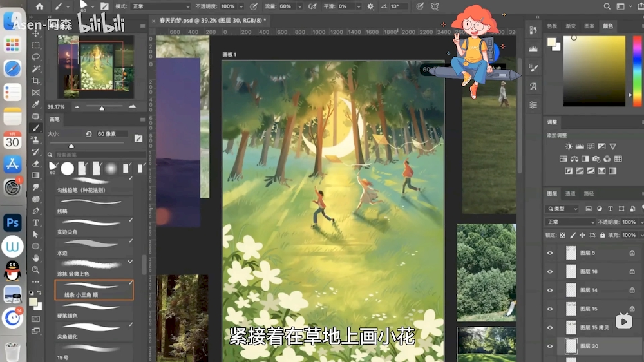Click navigator zoom-in mountain button

click(132, 106)
